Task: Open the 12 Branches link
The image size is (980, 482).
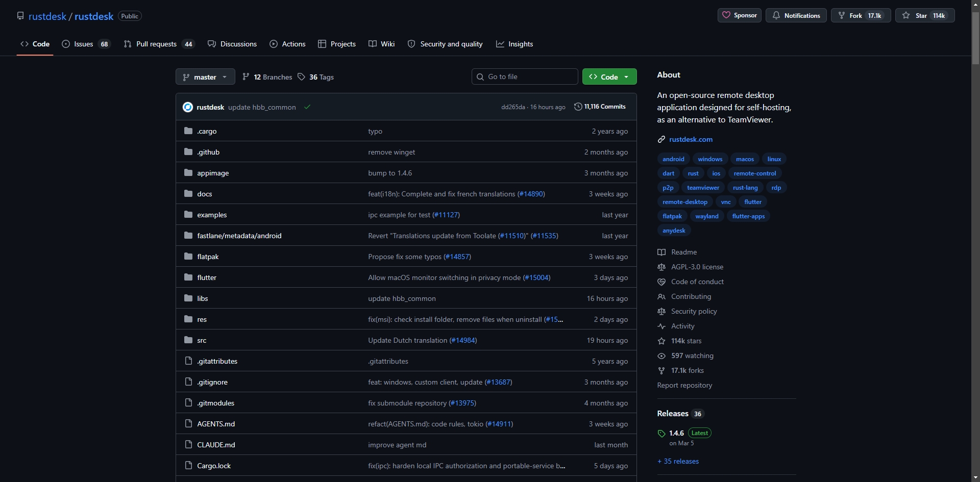Action: (x=267, y=77)
